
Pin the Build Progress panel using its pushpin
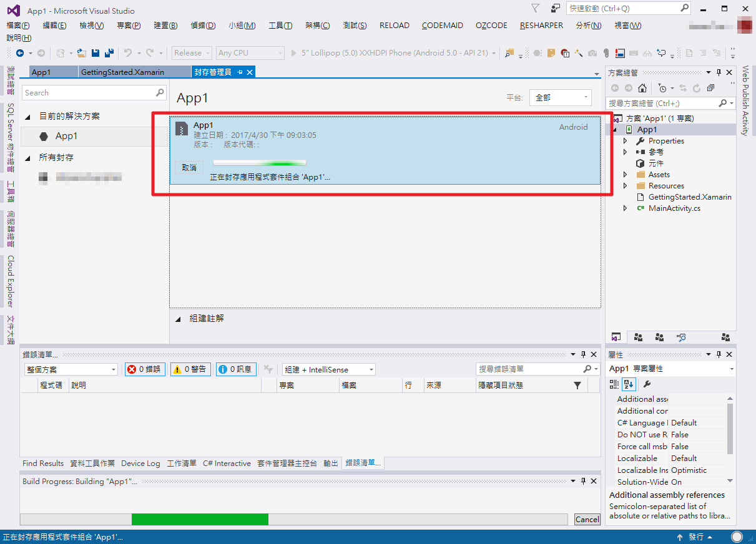pos(583,482)
